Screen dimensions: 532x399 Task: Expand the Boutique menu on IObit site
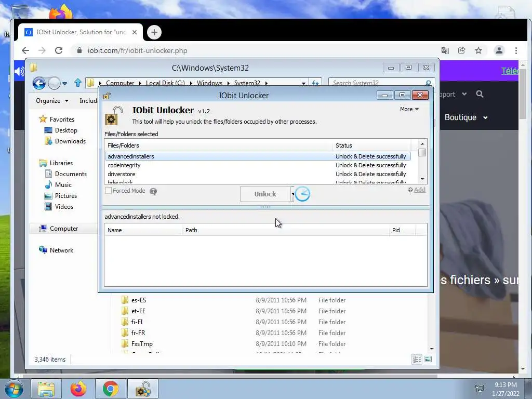click(466, 117)
